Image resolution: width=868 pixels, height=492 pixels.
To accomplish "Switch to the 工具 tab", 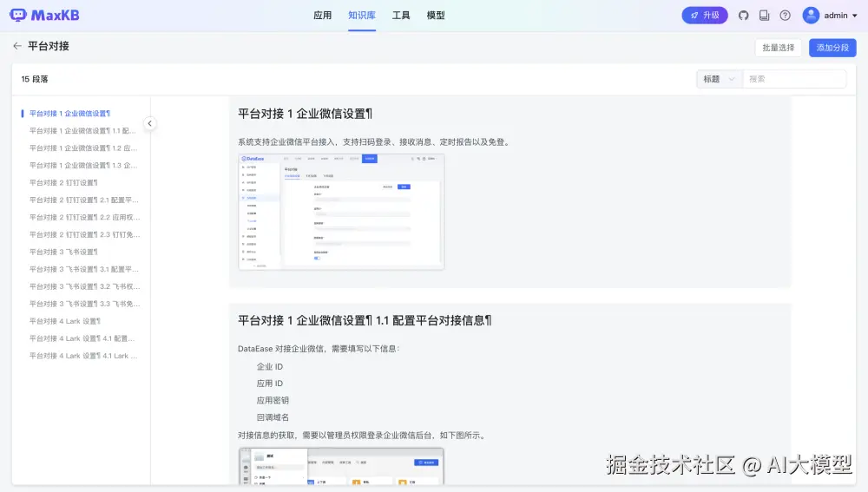I will point(401,16).
